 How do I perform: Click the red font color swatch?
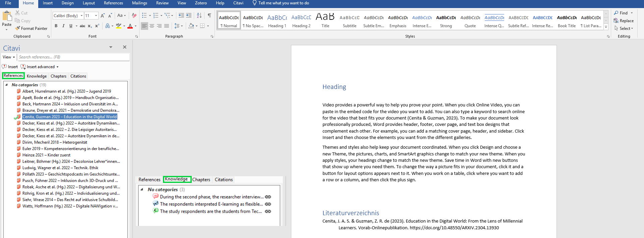[130, 26]
